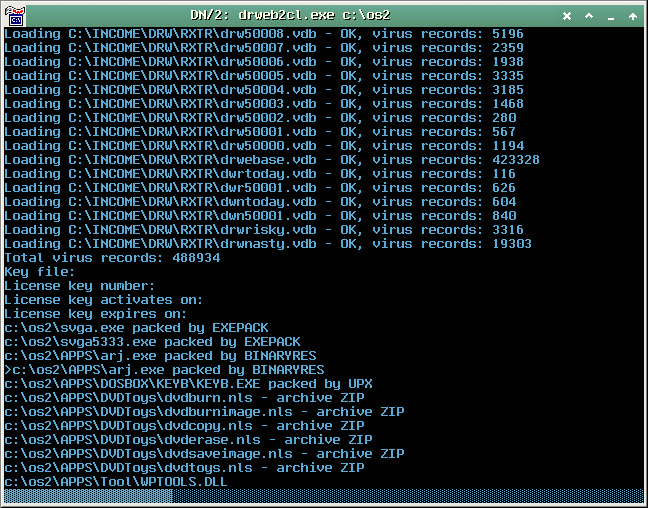
Task: Select the line loading drw50005.vdb
Action: tap(264, 76)
